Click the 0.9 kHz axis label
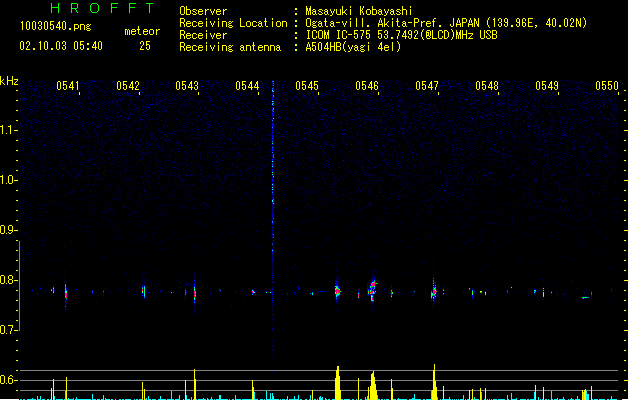Viewport: 629px width, 400px height. 8,230
